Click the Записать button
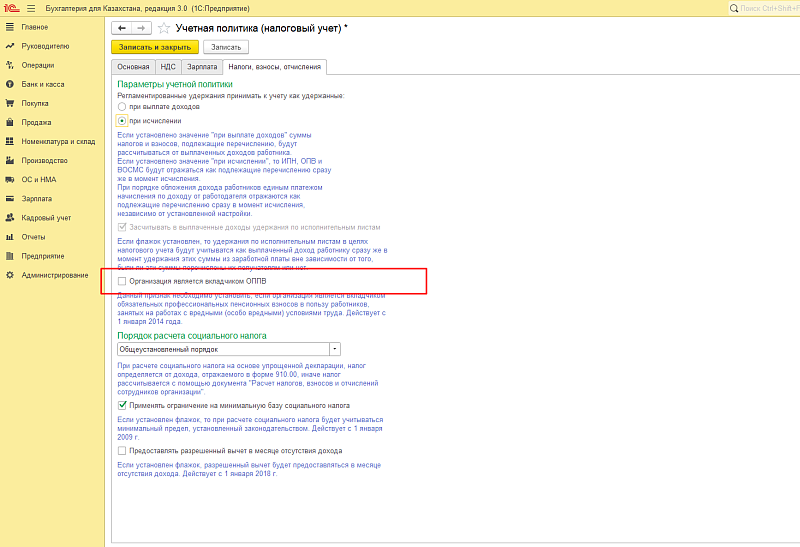 click(x=226, y=47)
